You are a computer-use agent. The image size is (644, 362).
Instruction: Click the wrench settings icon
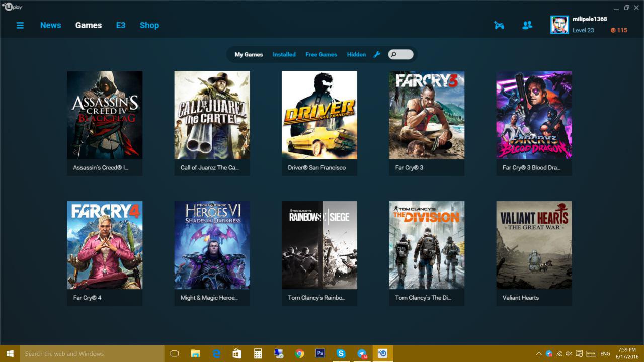(377, 54)
